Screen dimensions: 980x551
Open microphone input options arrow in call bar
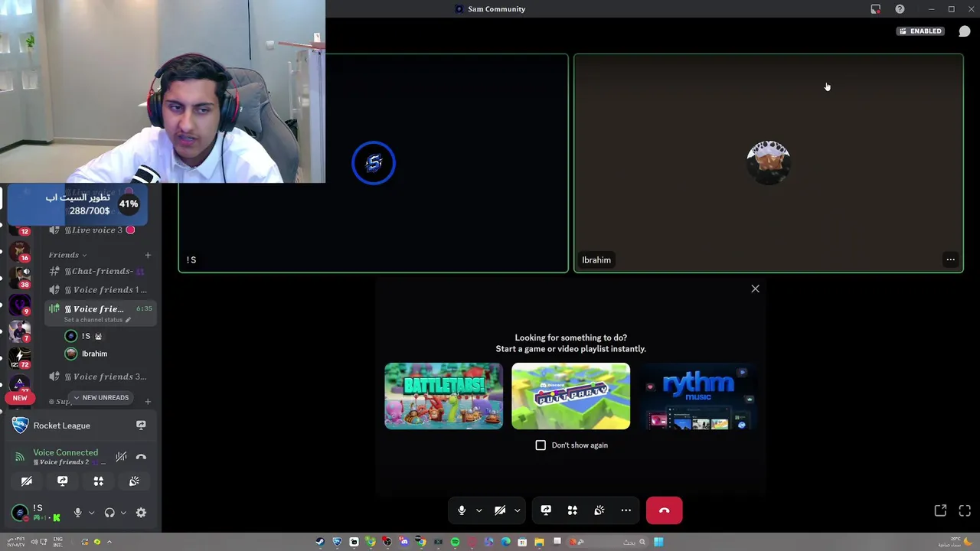[479, 510]
